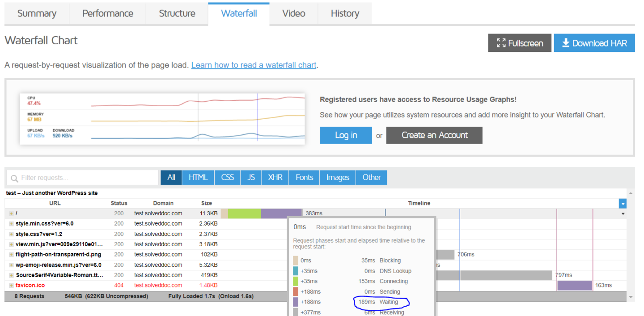
Task: Select the All requests filter
Action: point(171,177)
